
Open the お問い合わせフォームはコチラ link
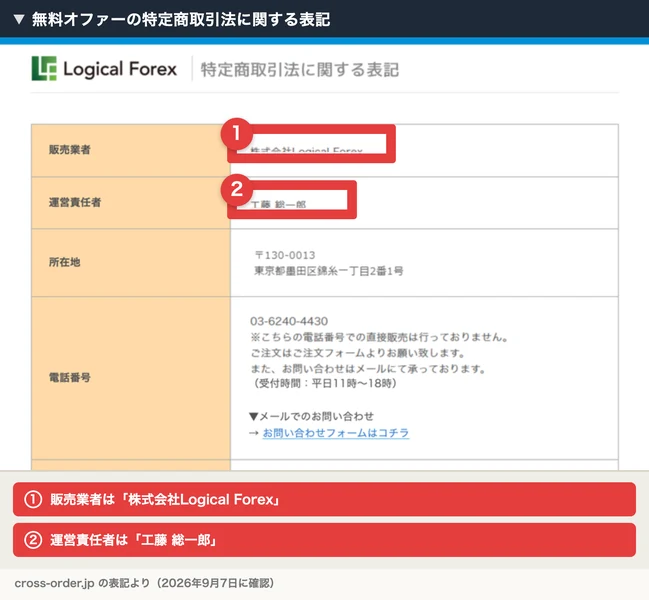pos(336,433)
